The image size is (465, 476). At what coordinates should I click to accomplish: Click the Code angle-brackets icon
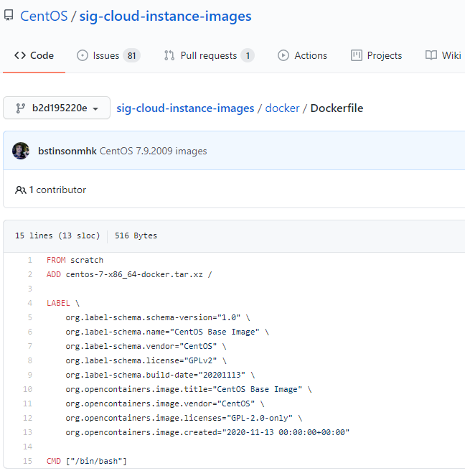pos(20,55)
